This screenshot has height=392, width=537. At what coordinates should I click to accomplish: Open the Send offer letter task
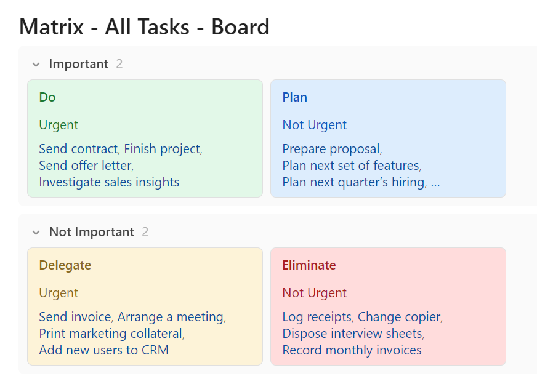click(85, 166)
